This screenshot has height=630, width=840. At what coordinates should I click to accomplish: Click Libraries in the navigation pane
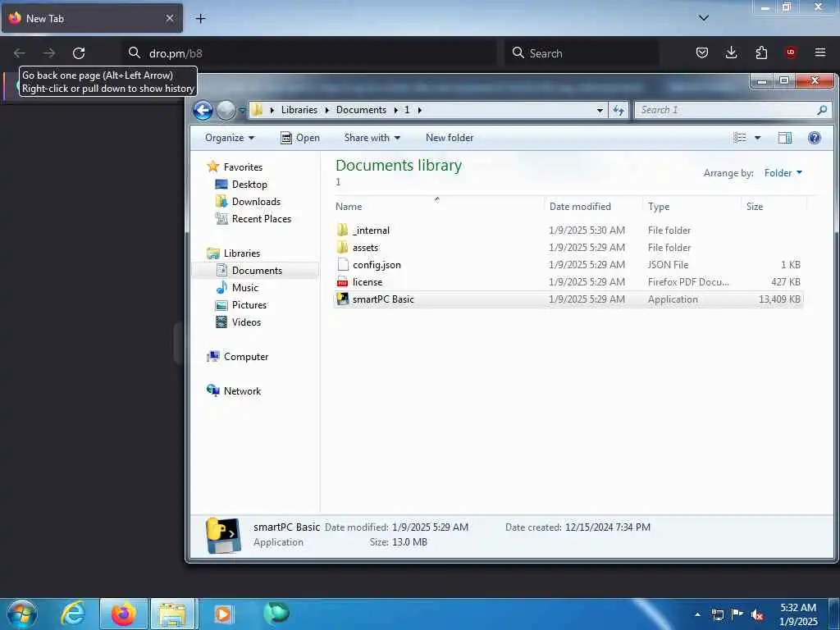[x=242, y=253]
